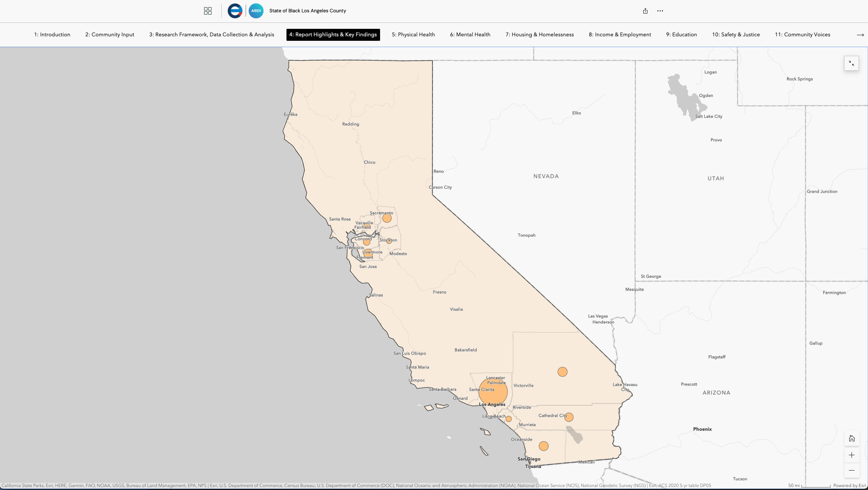Zoom in using the plus icon
Screen dimensions: 868x490
tap(852, 455)
